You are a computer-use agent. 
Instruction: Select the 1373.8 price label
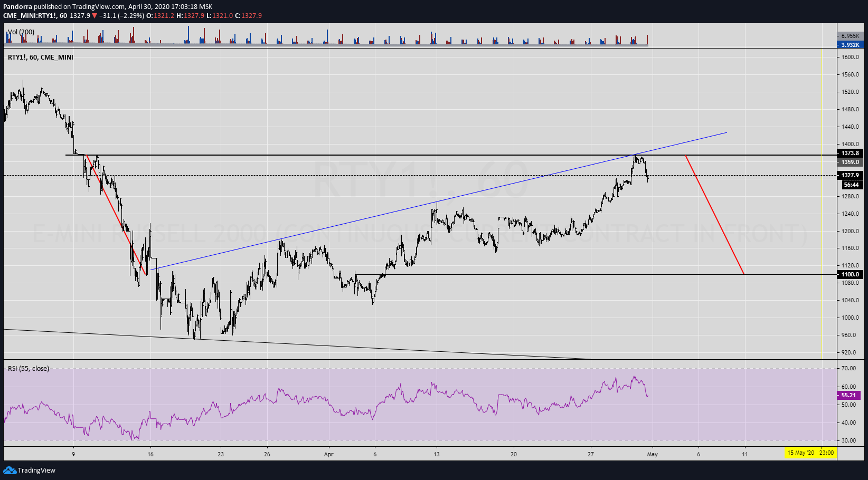tap(850, 153)
